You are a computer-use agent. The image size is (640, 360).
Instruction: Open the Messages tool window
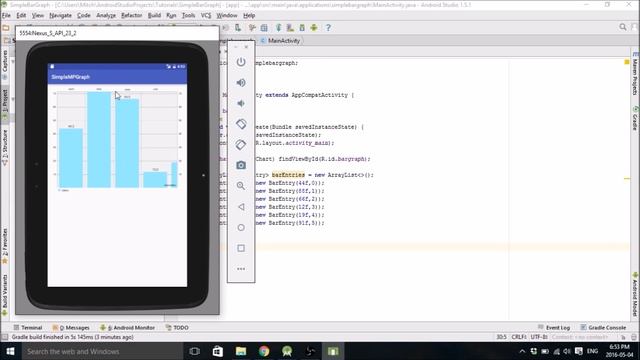[x=71, y=328]
